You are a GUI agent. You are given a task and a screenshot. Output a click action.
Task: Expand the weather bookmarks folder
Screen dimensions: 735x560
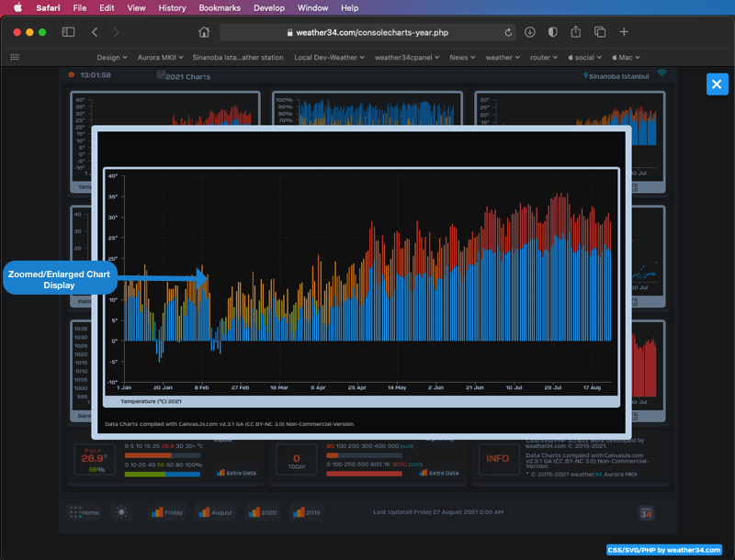point(503,57)
